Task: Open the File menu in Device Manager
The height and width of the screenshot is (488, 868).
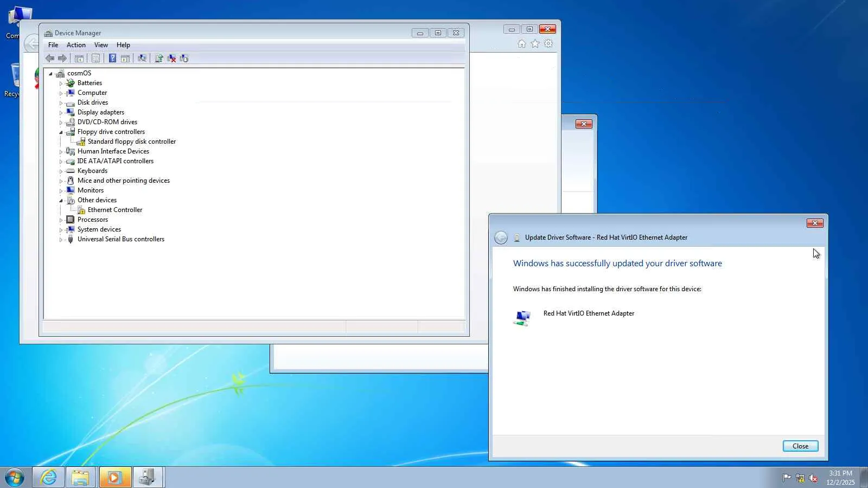Action: point(53,45)
